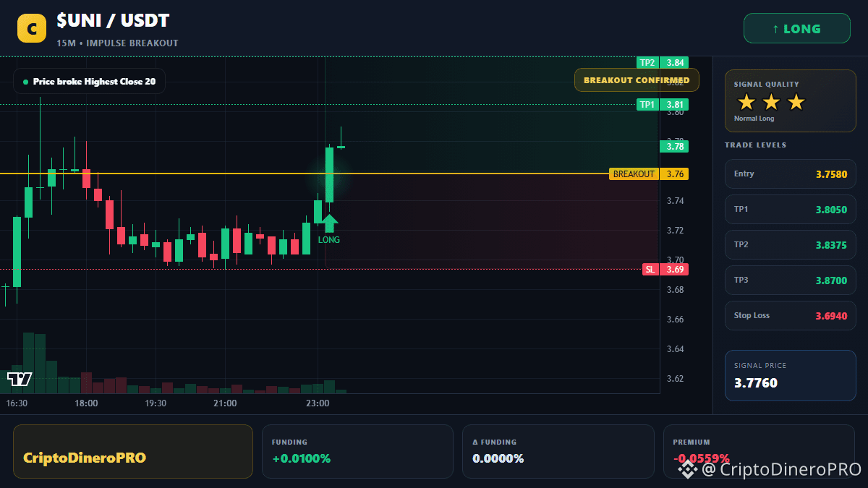Click the middle signal quality star
This screenshot has height=488, width=868.
[771, 102]
